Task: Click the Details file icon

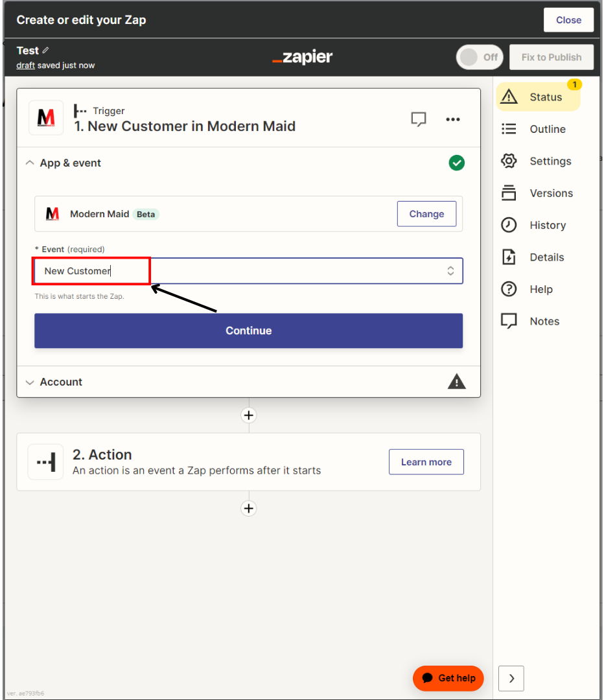Action: coord(509,257)
